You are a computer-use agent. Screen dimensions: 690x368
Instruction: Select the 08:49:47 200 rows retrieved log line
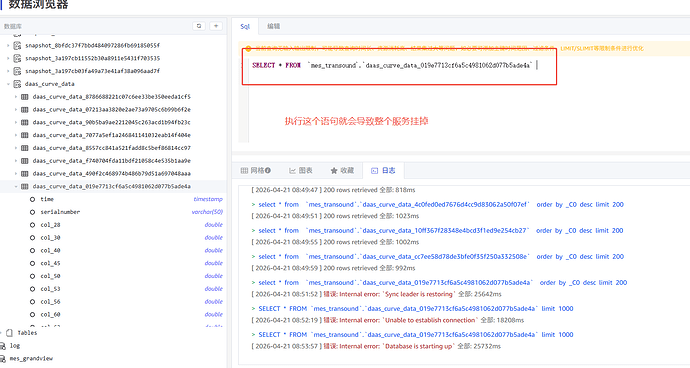(x=333, y=190)
